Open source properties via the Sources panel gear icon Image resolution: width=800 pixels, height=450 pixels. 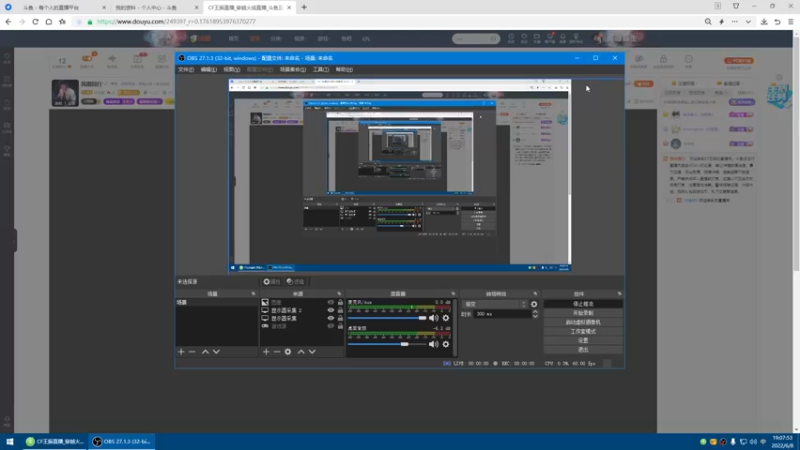pyautogui.click(x=288, y=352)
